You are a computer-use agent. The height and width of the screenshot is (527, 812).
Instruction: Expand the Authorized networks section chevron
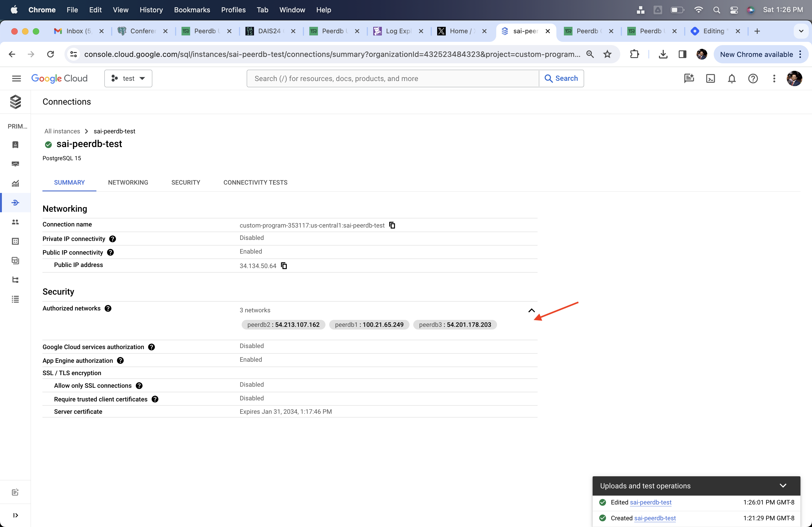pyautogui.click(x=531, y=310)
